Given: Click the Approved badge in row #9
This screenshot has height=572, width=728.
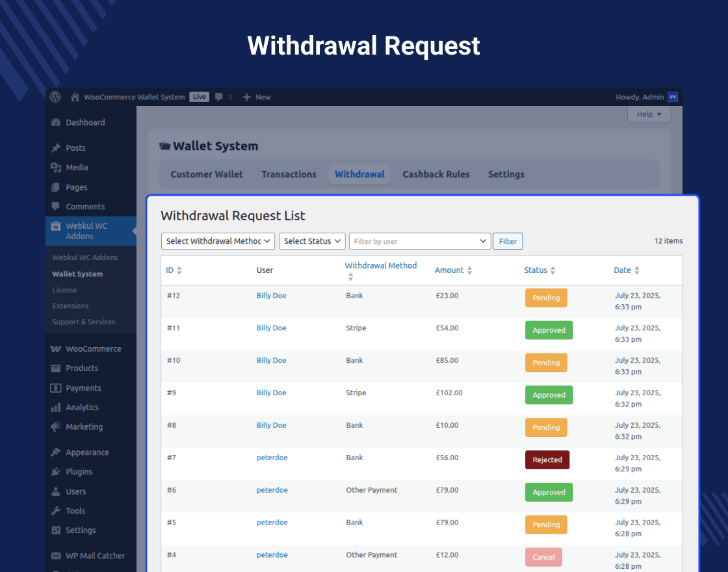Looking at the screenshot, I should click(549, 395).
